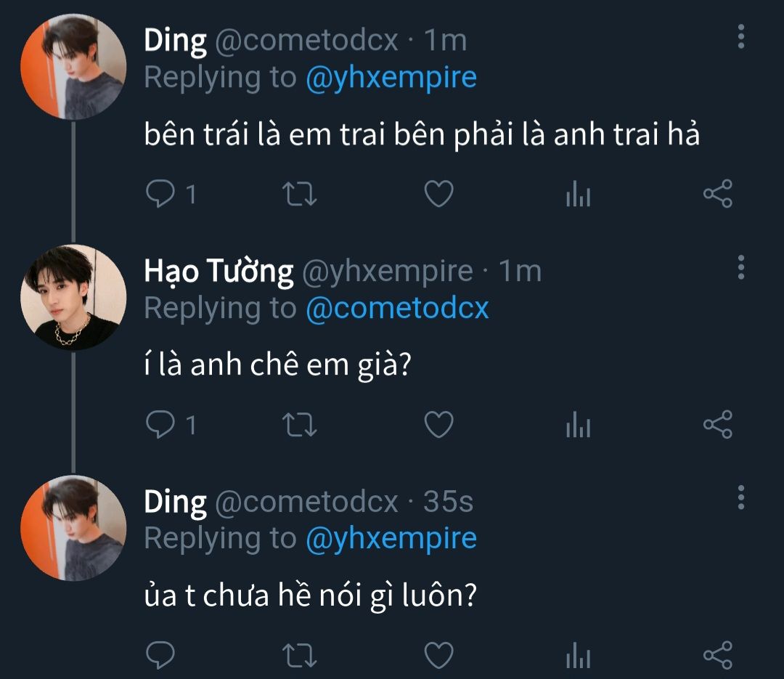View analytics for Ding's first tweet
784x679 pixels.
(578, 195)
